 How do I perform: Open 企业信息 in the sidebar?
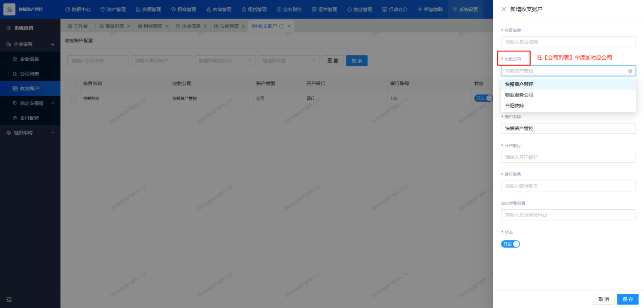point(30,59)
